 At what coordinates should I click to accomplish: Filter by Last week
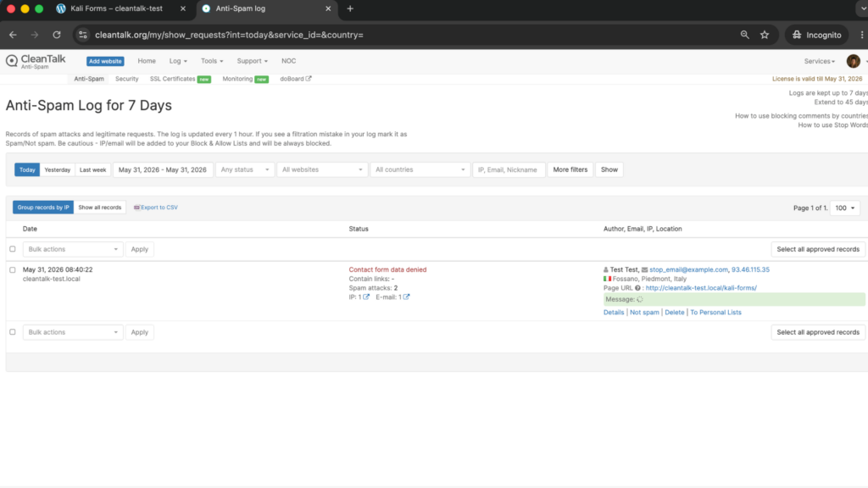[92, 169]
